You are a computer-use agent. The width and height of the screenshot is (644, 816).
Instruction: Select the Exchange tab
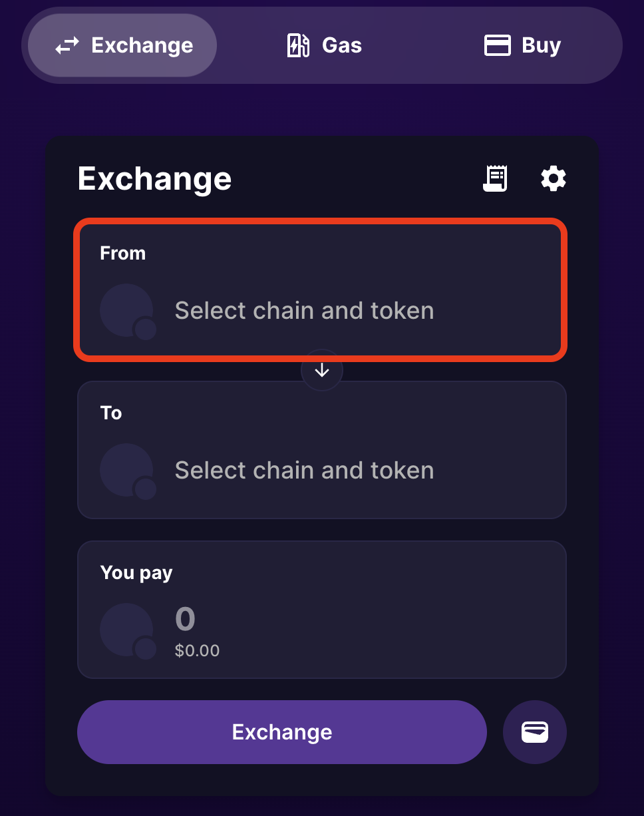click(123, 45)
